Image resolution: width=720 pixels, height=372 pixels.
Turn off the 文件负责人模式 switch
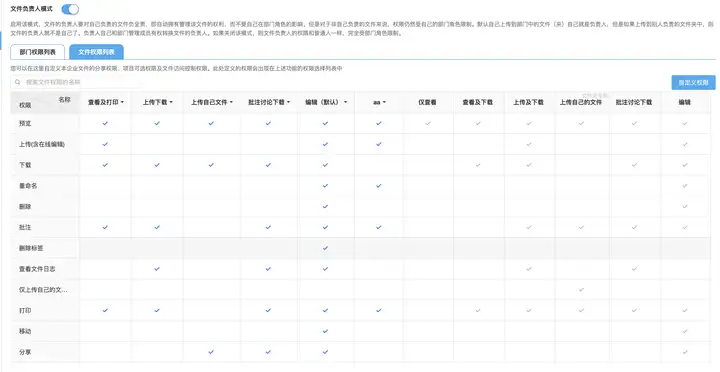(x=70, y=9)
